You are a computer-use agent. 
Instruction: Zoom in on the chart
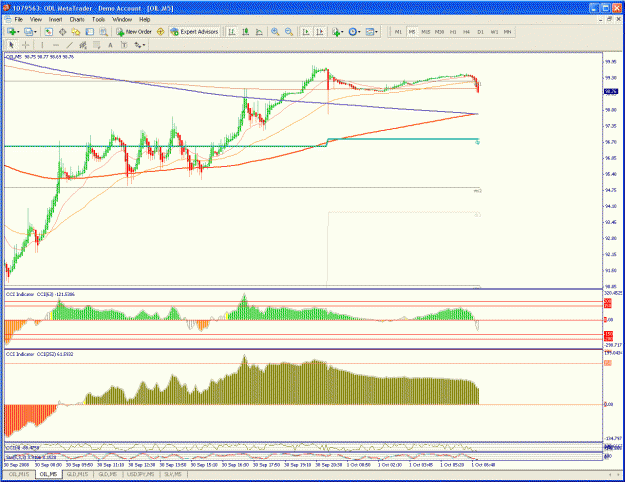pyautogui.click(x=275, y=32)
